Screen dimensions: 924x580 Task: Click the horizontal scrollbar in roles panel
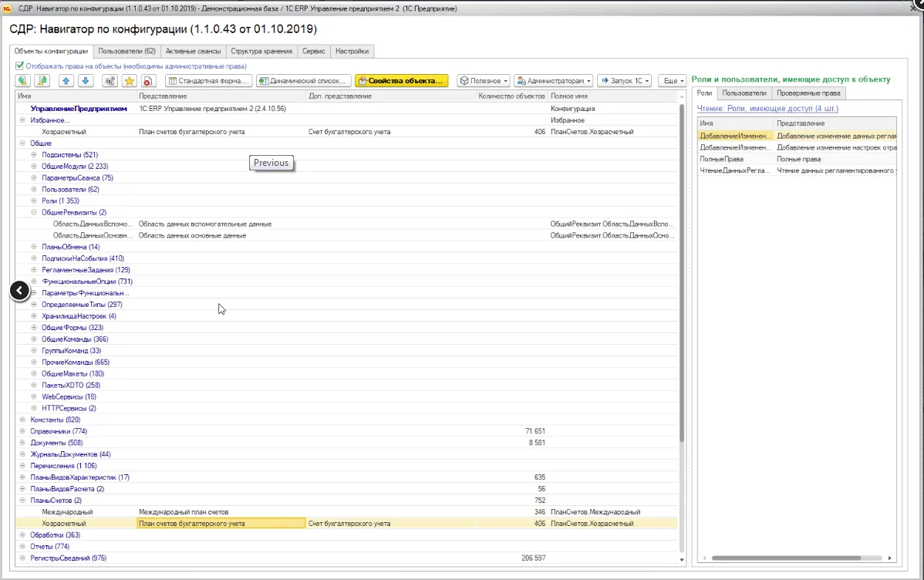coord(787,558)
